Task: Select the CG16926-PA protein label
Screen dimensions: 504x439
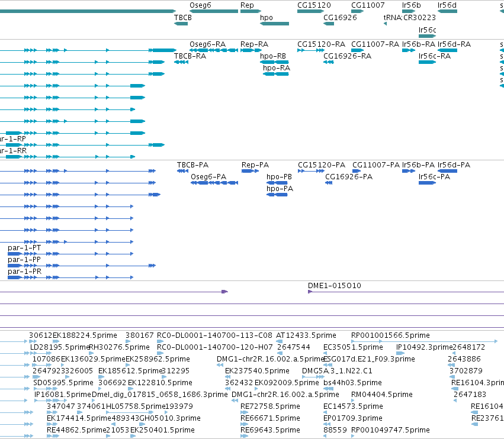Action: 349,177
